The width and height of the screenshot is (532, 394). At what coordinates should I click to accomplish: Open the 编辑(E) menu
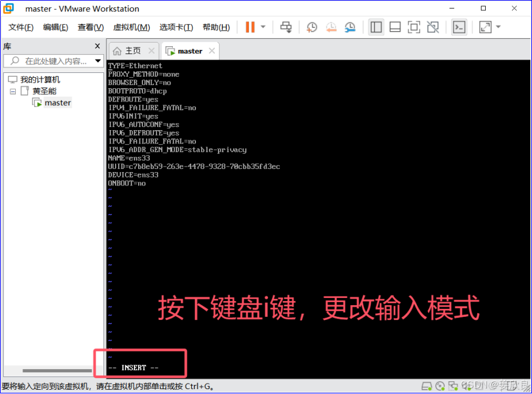pyautogui.click(x=55, y=27)
